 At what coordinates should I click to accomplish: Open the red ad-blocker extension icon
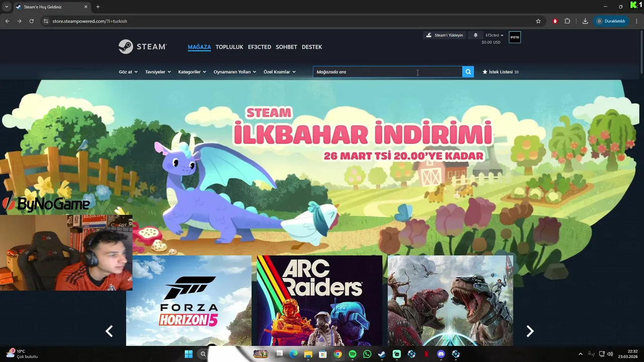coord(555,21)
